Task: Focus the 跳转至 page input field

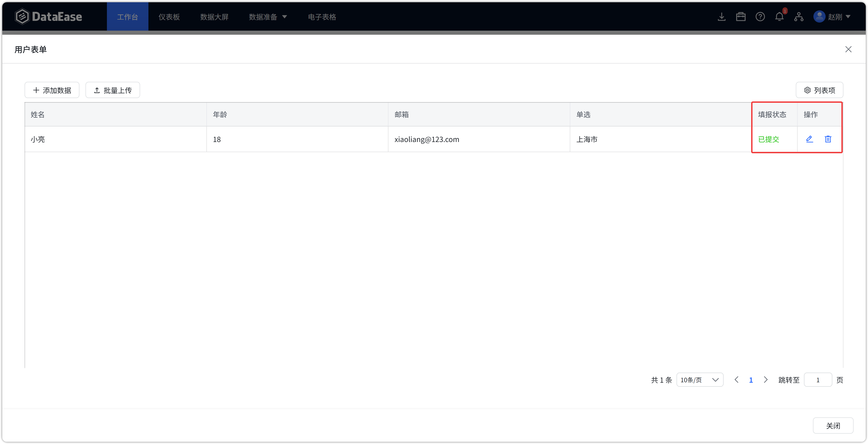Action: [818, 380]
